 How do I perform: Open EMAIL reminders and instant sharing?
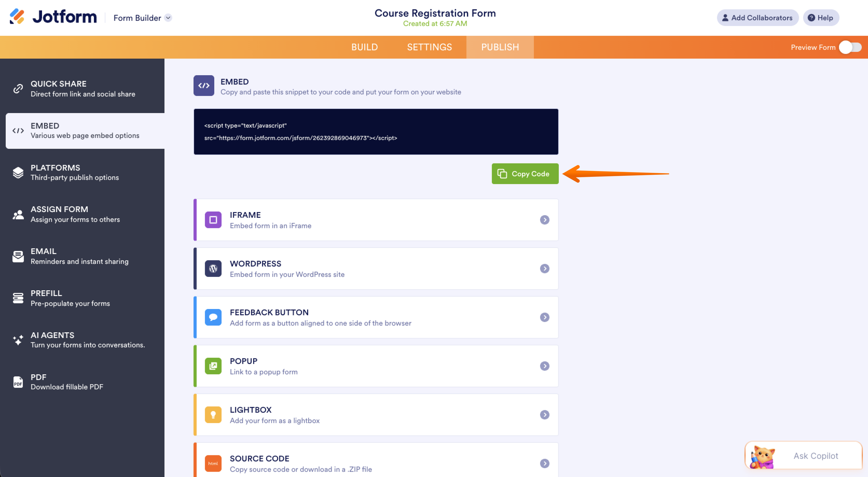(82, 256)
